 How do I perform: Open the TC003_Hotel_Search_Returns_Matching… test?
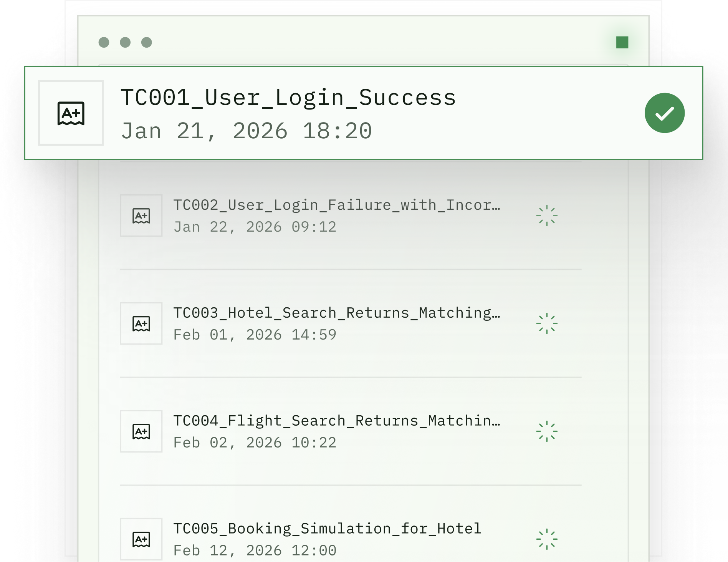337,313
